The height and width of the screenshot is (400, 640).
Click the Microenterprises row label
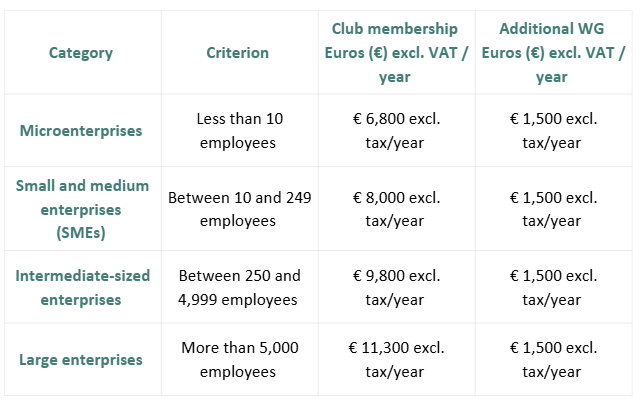[81, 131]
